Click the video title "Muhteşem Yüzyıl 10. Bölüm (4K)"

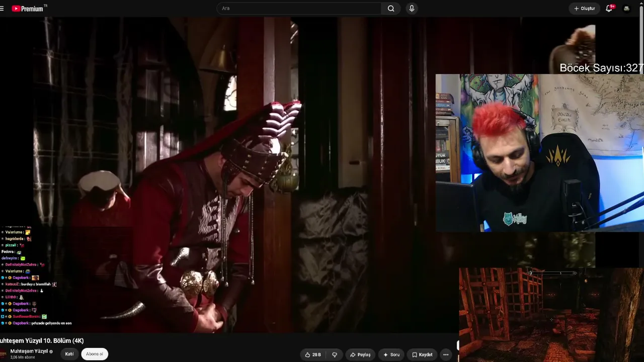42,340
